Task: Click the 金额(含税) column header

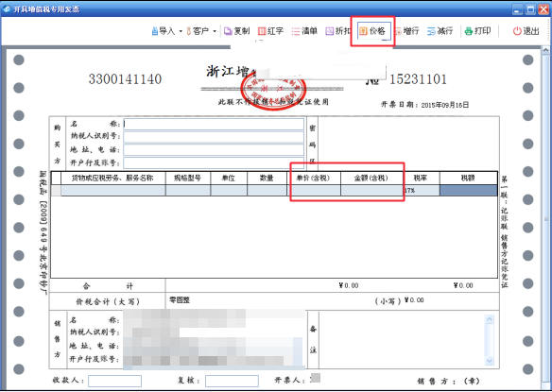Action: coord(371,179)
